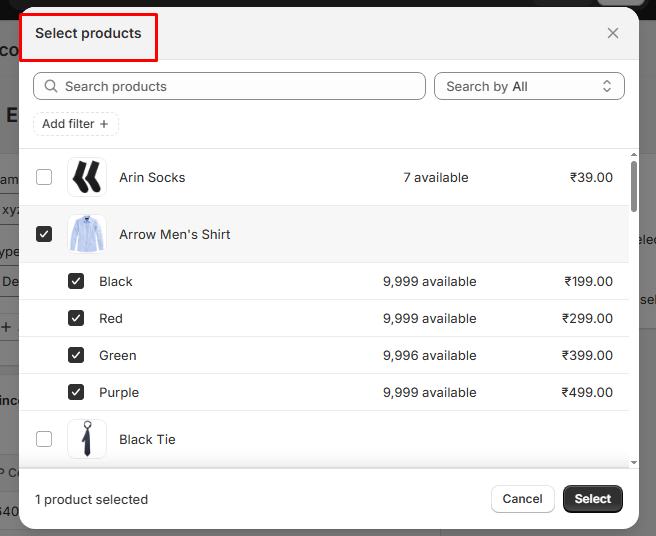
Task: Uncheck the Arrow Men's Shirt checkbox
Action: [x=44, y=234]
